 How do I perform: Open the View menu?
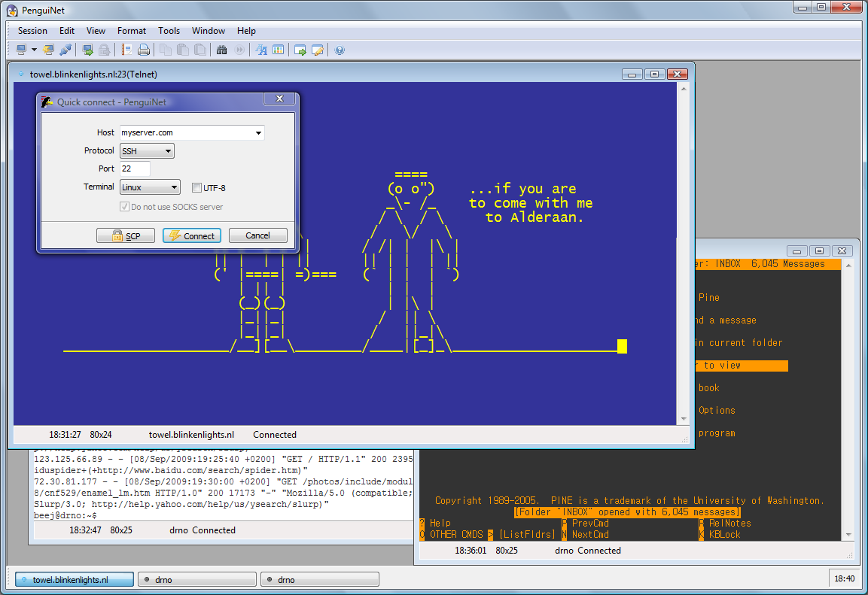click(x=96, y=30)
